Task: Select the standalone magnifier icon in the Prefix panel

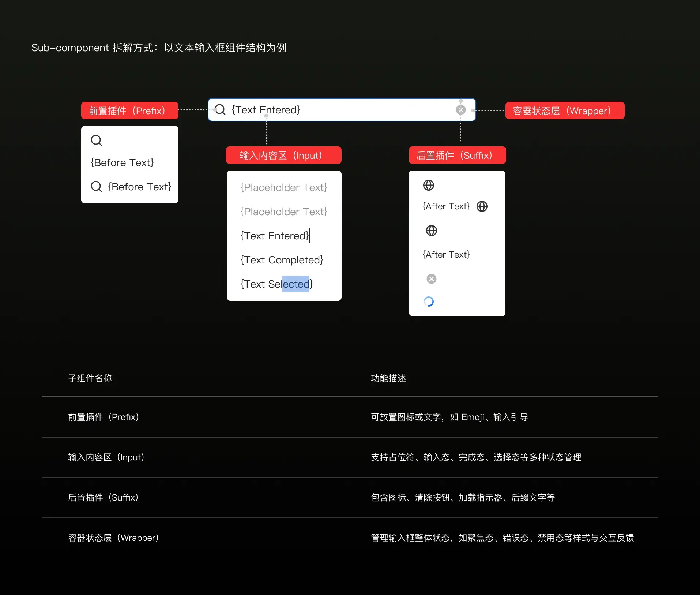Action: 96,140
